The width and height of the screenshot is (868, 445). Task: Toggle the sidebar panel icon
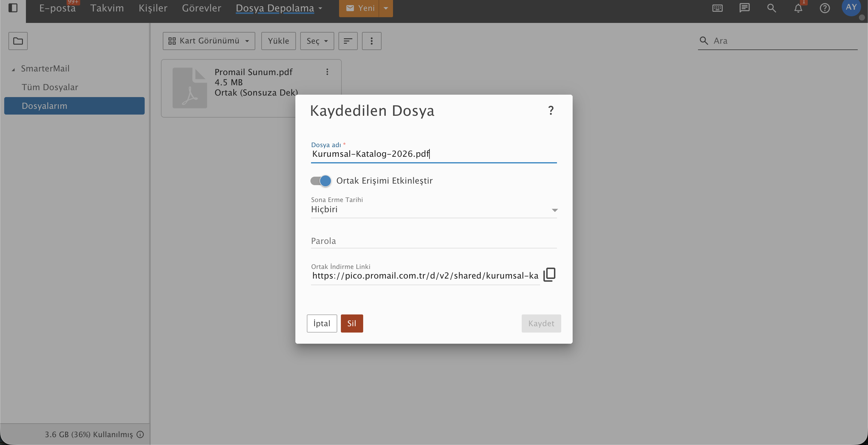pos(13,8)
